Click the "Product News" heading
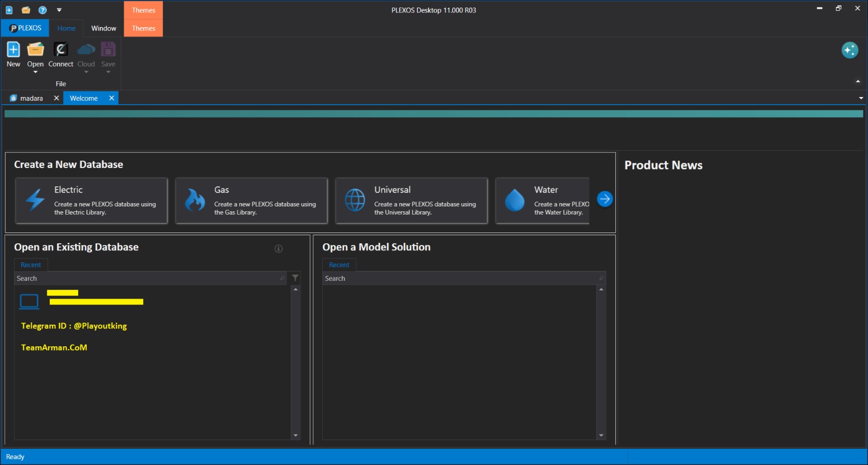This screenshot has height=465, width=868. [x=663, y=165]
